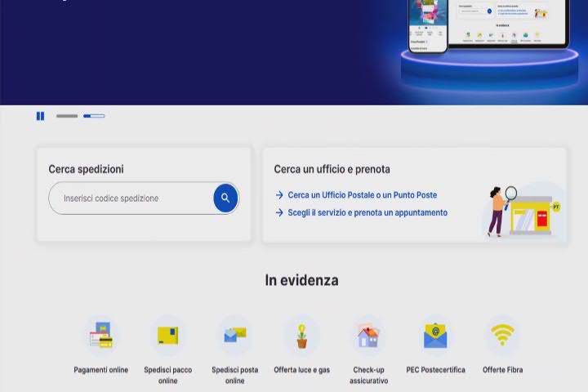Switch to the first carousel slide indicator
Screen dimensions: 588x392
67,116
